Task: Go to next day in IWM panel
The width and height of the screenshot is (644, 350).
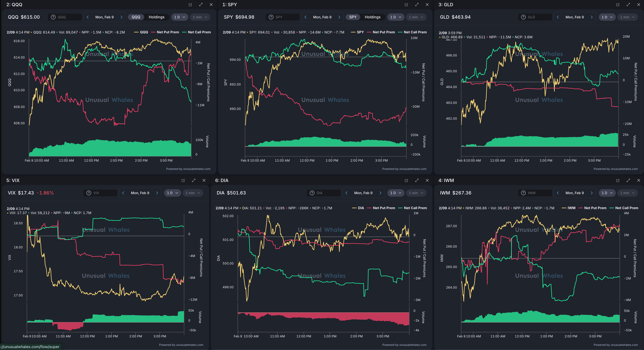Action: pyautogui.click(x=591, y=193)
